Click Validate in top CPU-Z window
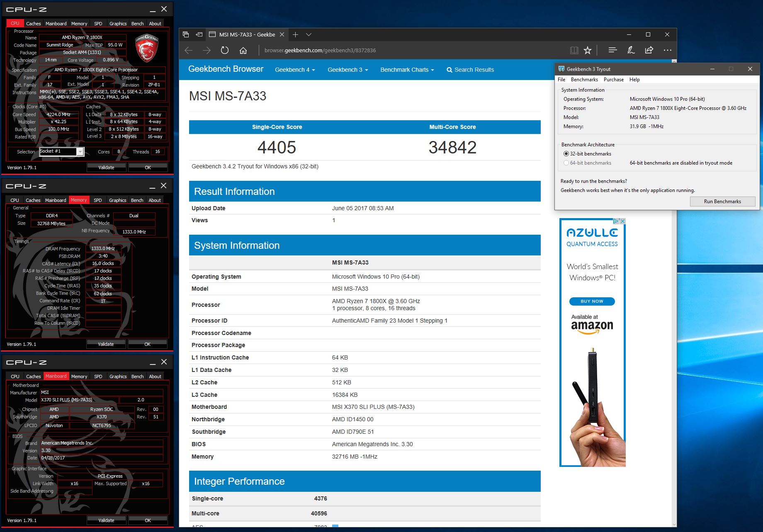The width and height of the screenshot is (763, 532). [x=106, y=168]
